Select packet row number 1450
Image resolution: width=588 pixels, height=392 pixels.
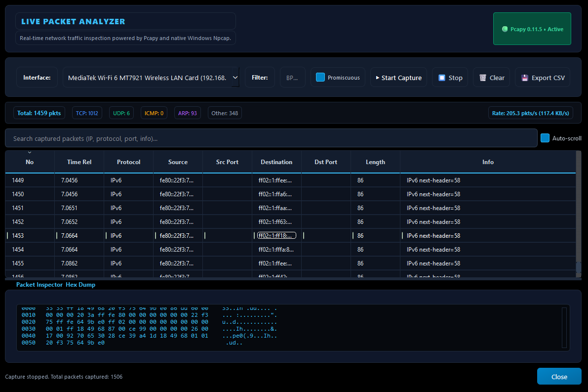[x=290, y=194]
